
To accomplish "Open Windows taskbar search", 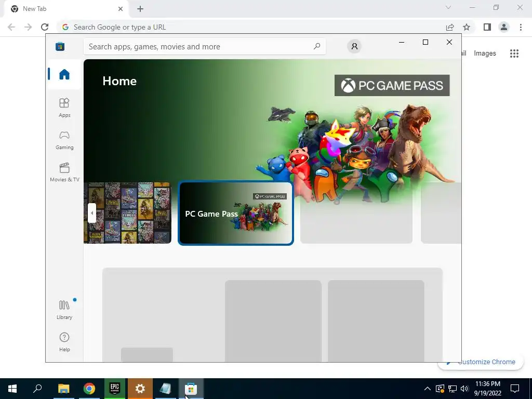I will click(37, 389).
